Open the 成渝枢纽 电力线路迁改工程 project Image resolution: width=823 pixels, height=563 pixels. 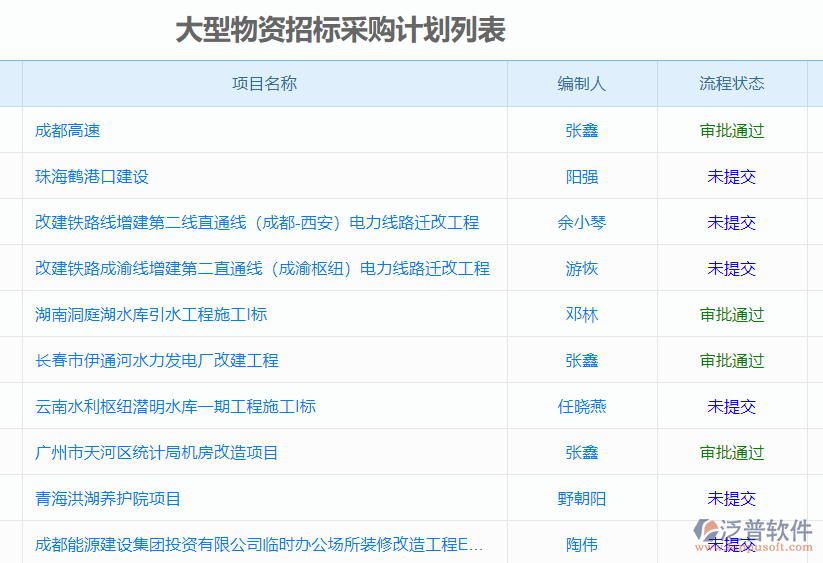[262, 268]
